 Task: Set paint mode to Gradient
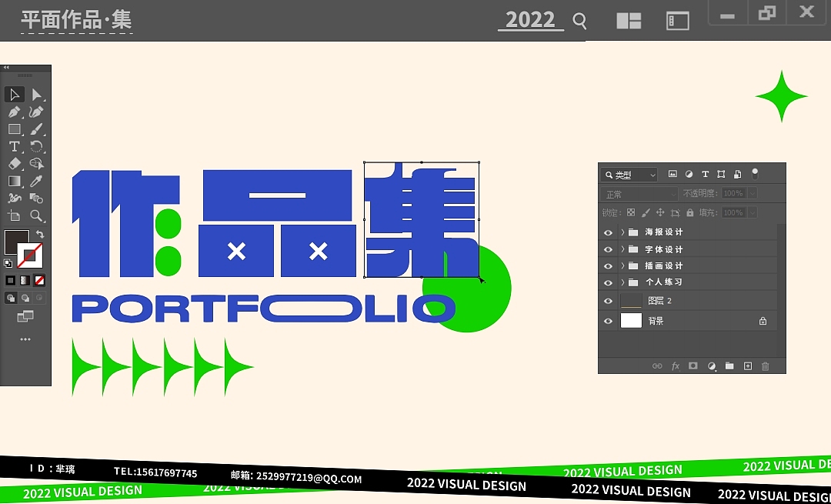point(25,280)
